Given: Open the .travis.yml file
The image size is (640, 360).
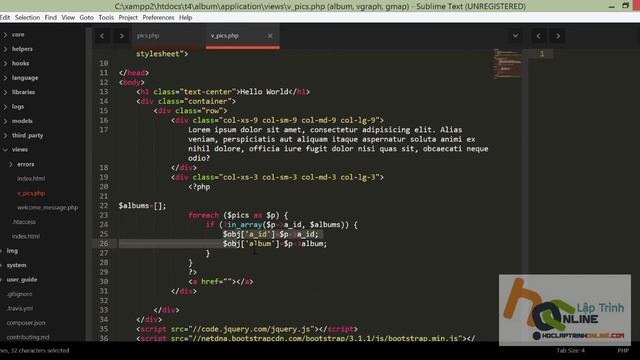Looking at the screenshot, I should [x=20, y=309].
